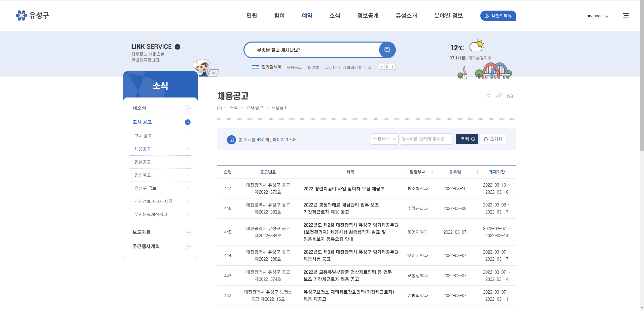
Task: Open the 2022 청결지킴이 사업 posting
Action: 344,189
